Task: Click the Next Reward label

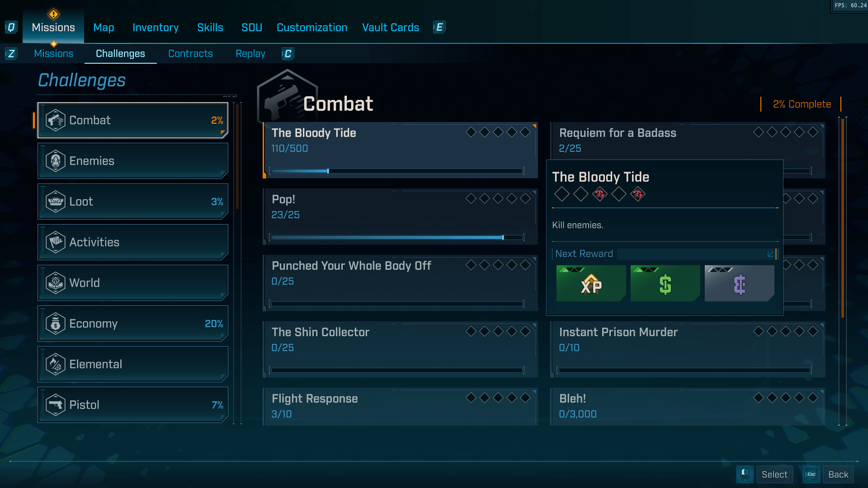Action: point(584,254)
